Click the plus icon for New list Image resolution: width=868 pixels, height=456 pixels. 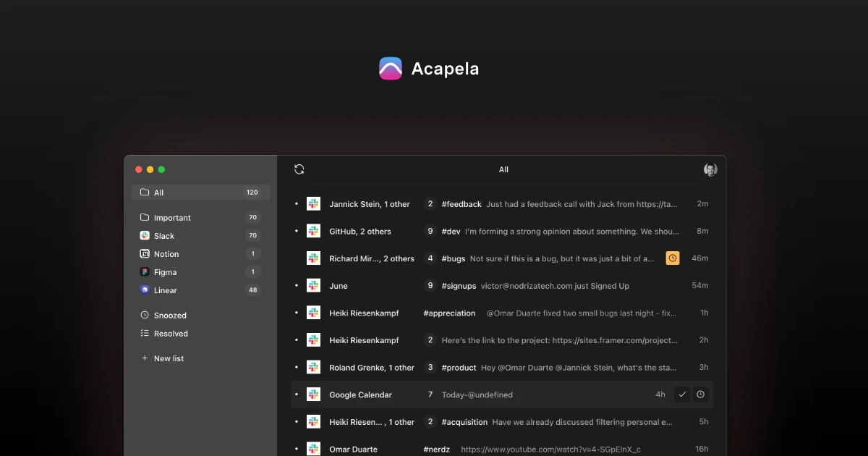(x=145, y=358)
